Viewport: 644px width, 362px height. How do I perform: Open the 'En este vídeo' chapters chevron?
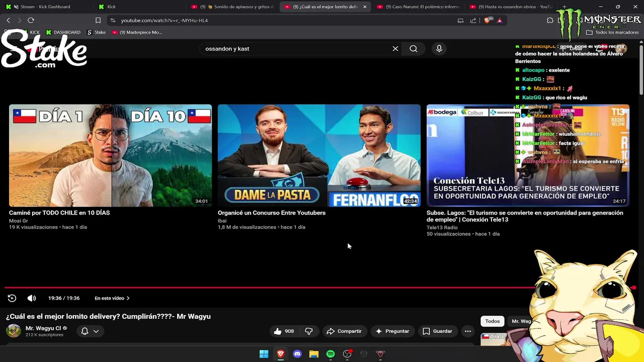click(128, 298)
